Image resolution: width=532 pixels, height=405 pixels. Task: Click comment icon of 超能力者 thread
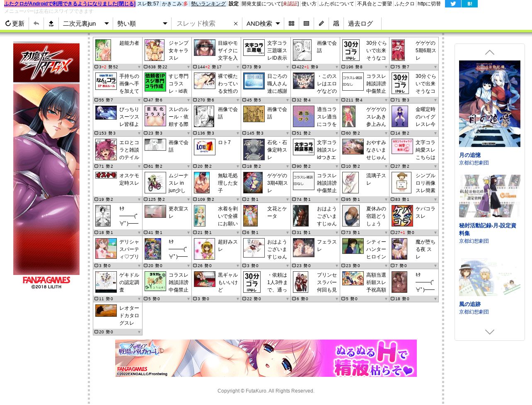(x=97, y=67)
